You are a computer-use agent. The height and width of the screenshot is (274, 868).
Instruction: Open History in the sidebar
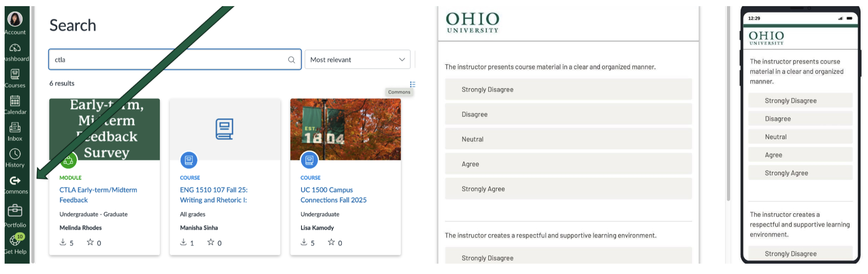pyautogui.click(x=15, y=158)
